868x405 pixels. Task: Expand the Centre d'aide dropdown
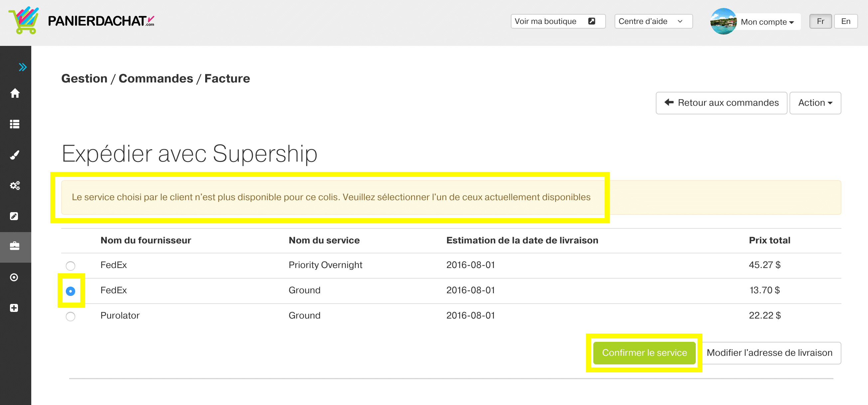[653, 21]
